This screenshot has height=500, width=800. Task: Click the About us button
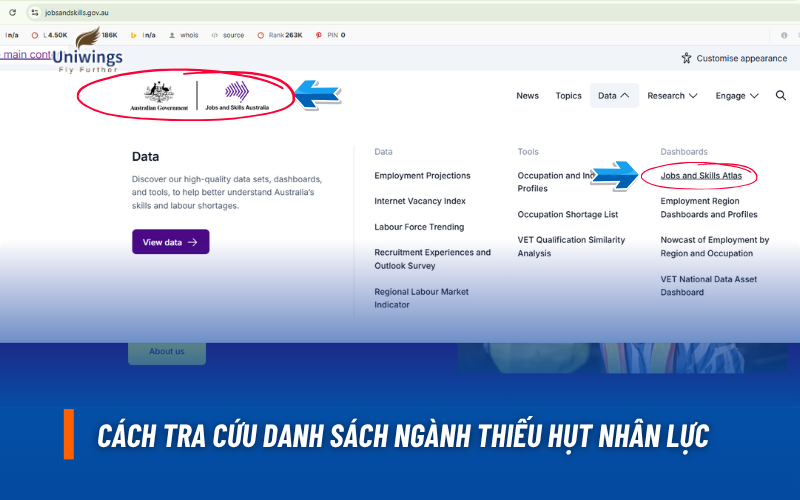pos(167,352)
